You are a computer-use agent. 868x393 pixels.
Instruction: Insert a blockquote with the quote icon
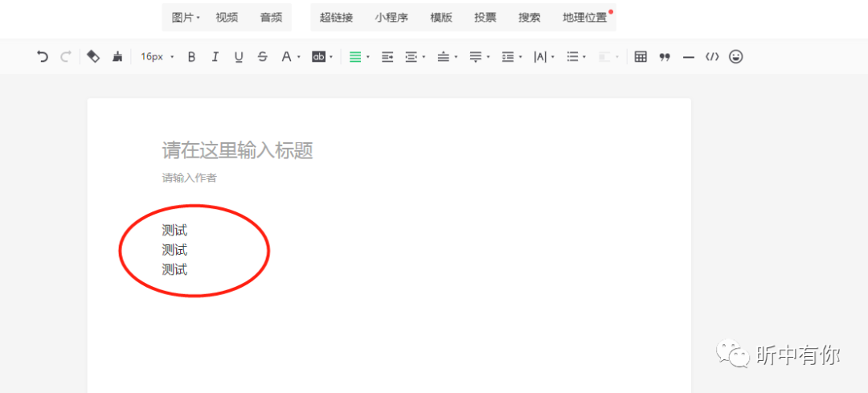tap(665, 57)
